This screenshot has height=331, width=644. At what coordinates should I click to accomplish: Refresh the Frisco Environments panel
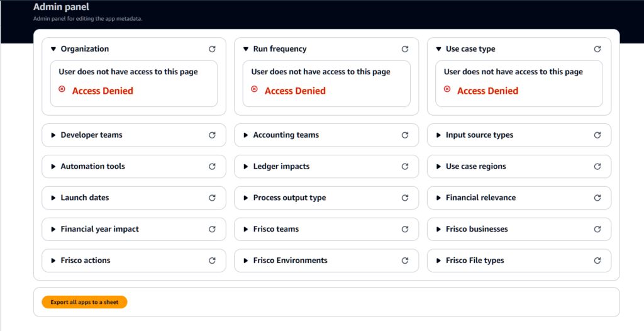[x=404, y=261]
